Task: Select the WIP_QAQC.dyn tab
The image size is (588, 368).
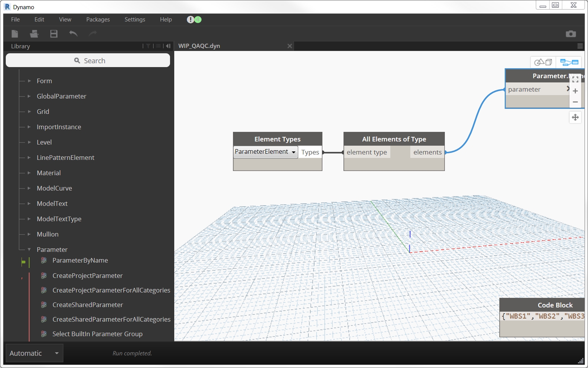Action: (199, 46)
